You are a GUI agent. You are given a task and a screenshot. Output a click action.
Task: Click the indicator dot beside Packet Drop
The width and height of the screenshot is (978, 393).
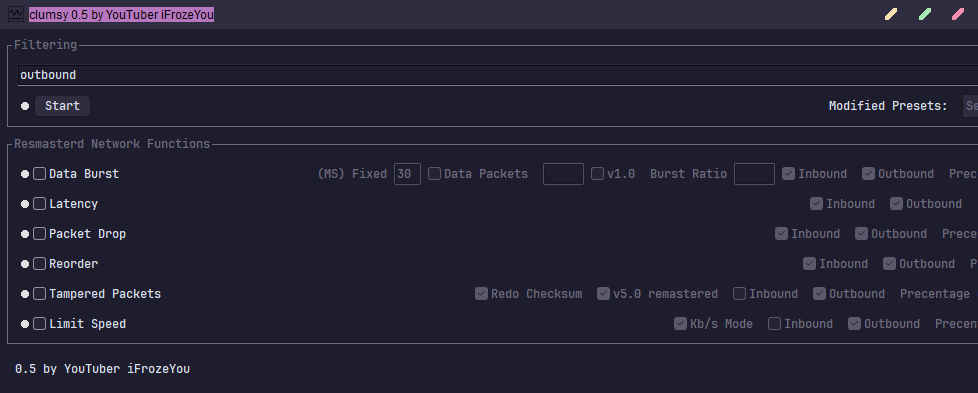point(25,234)
